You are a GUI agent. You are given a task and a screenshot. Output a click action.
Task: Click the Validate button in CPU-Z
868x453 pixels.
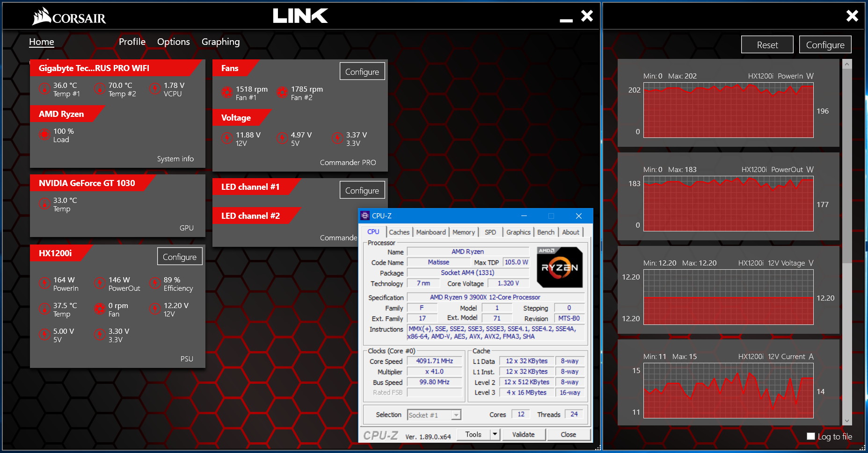point(524,434)
